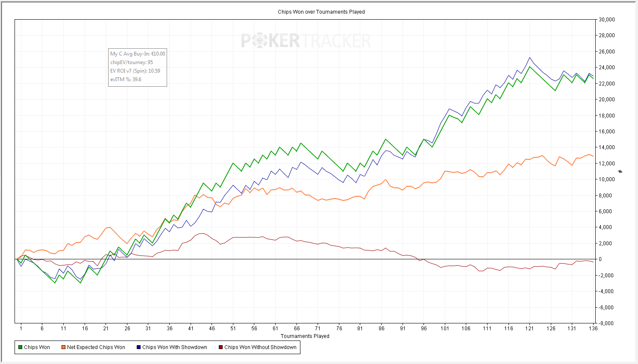Click the x-axis tick label 21

pyautogui.click(x=106, y=329)
